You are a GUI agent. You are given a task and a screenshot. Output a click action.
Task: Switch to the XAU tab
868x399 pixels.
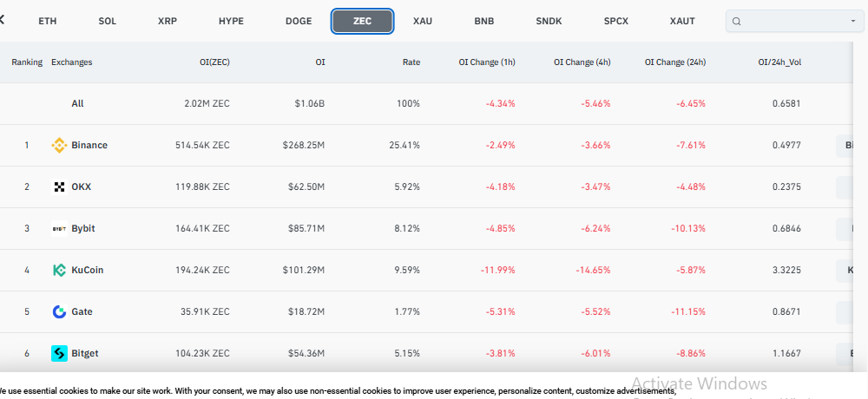pos(423,22)
